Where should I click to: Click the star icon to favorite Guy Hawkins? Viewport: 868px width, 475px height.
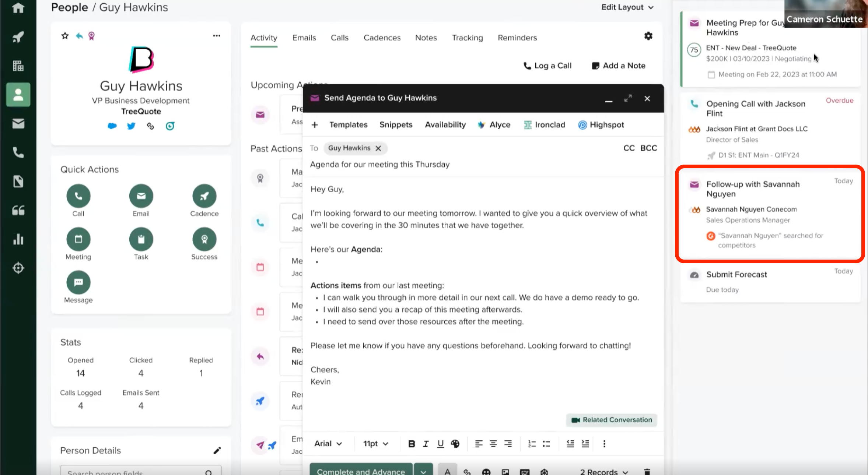click(x=65, y=36)
